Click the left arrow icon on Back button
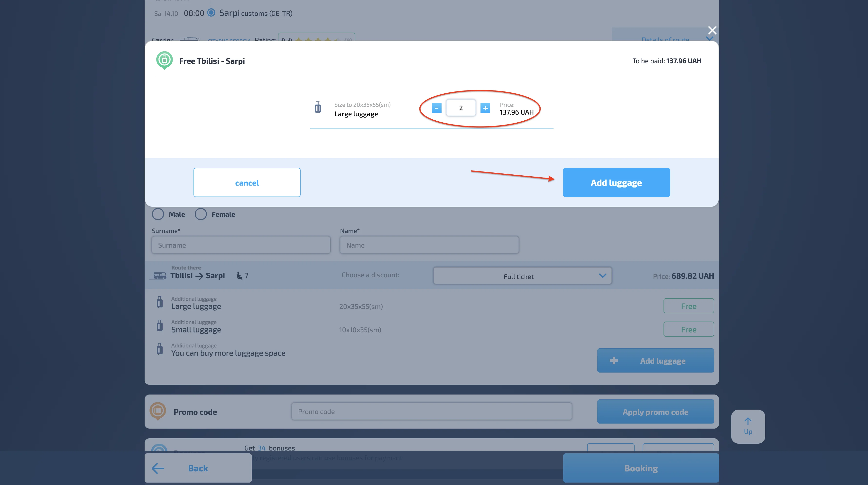Viewport: 868px width, 485px height. [x=158, y=468]
